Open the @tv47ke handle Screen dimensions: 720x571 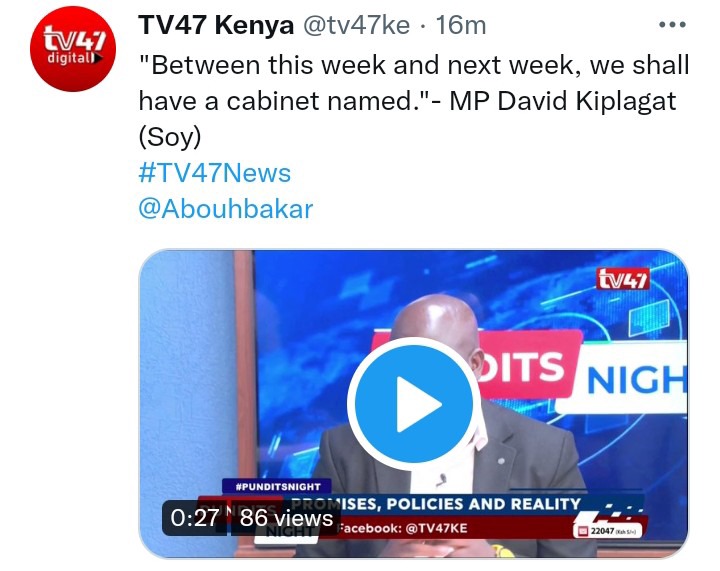pyautogui.click(x=356, y=25)
